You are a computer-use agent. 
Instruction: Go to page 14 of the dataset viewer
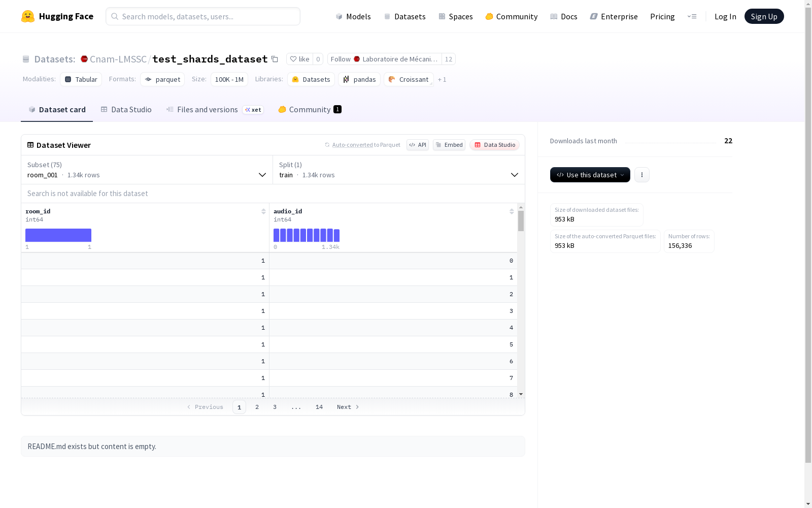(x=319, y=407)
